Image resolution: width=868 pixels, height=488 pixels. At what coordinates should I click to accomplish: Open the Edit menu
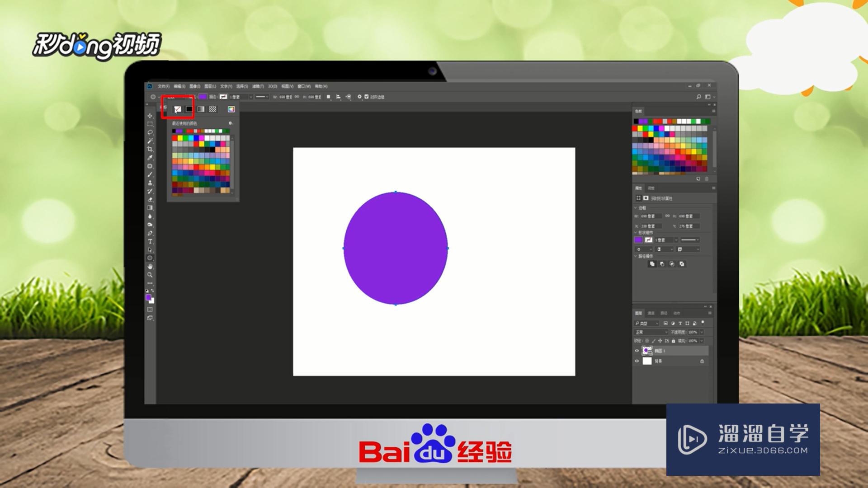click(x=179, y=86)
